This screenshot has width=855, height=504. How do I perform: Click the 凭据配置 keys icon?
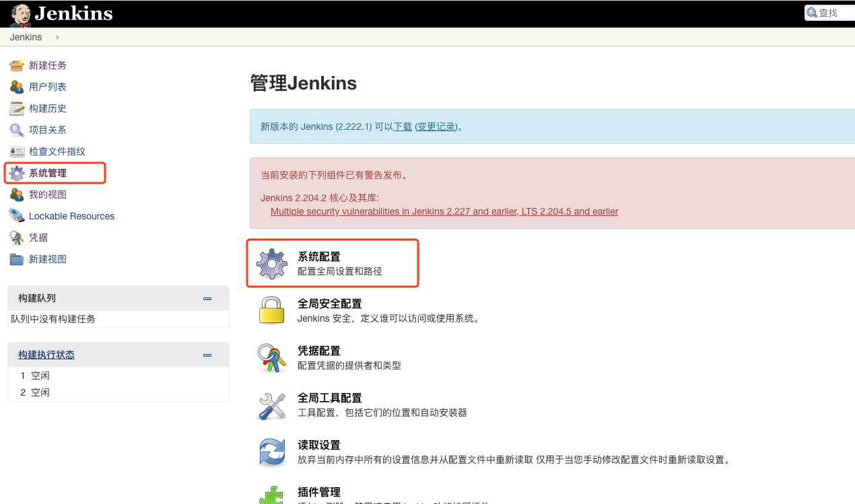(272, 358)
